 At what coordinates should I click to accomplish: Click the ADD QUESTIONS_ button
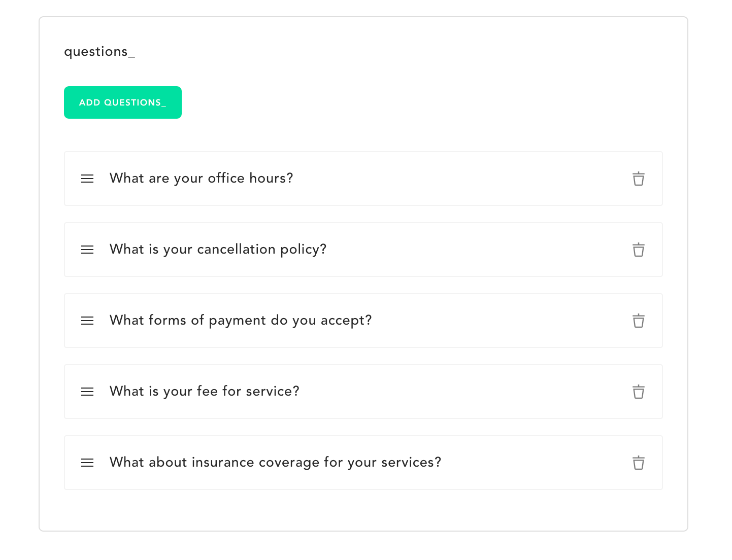[123, 102]
